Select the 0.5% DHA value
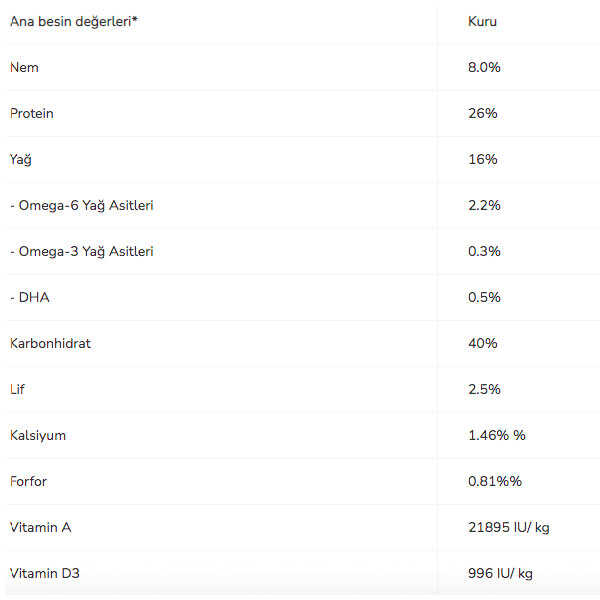The height and width of the screenshot is (600, 600). tap(484, 297)
